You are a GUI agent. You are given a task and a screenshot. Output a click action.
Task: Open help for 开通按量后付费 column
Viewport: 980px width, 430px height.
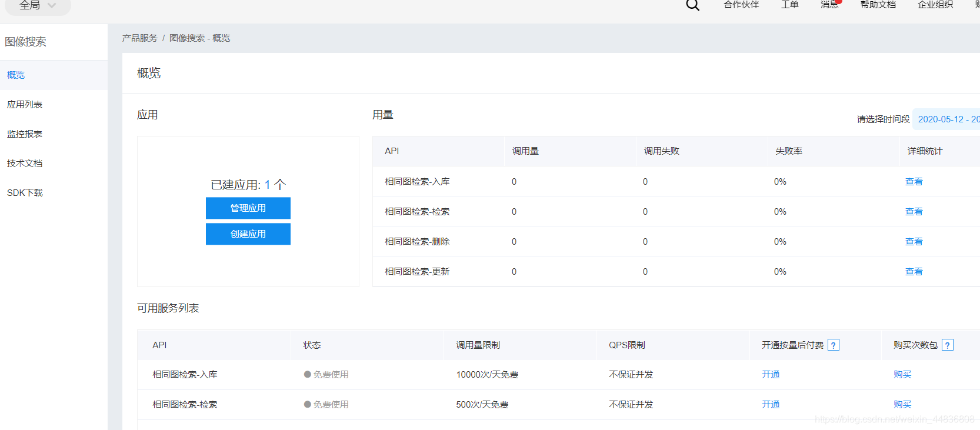tap(834, 345)
